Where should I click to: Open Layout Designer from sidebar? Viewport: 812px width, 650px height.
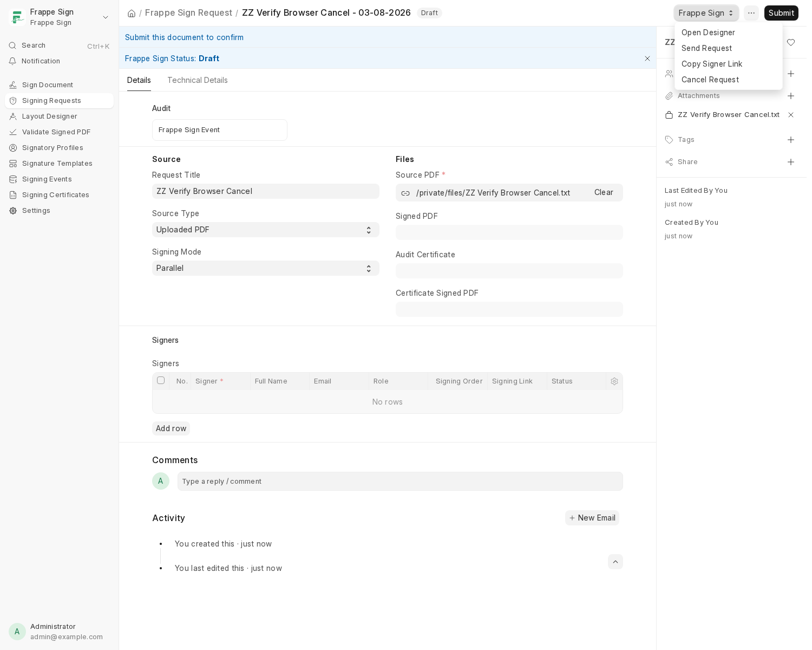coord(60,116)
